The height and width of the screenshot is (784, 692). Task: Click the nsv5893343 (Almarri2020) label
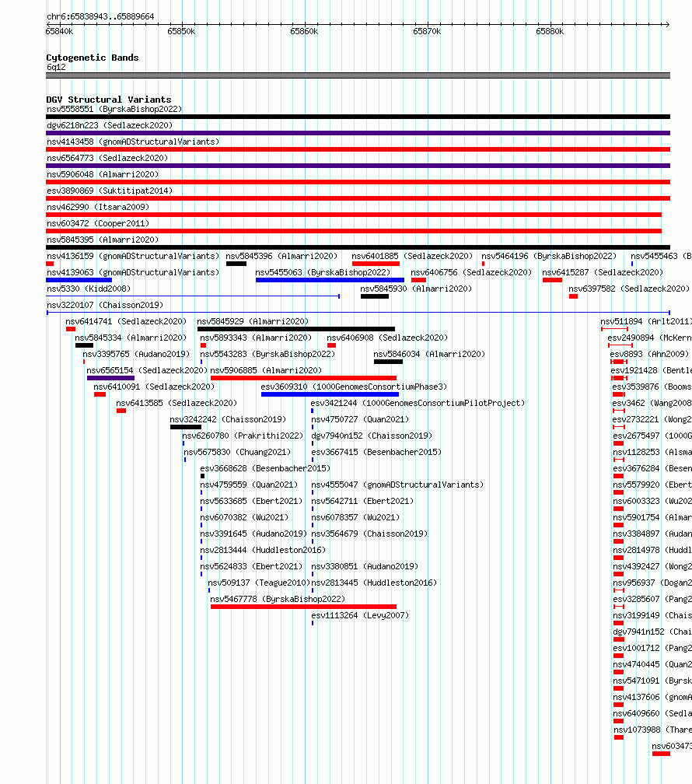(x=256, y=338)
